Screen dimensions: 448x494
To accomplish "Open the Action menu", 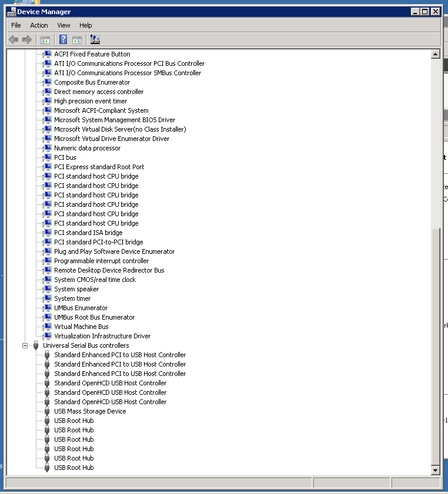I will click(39, 25).
